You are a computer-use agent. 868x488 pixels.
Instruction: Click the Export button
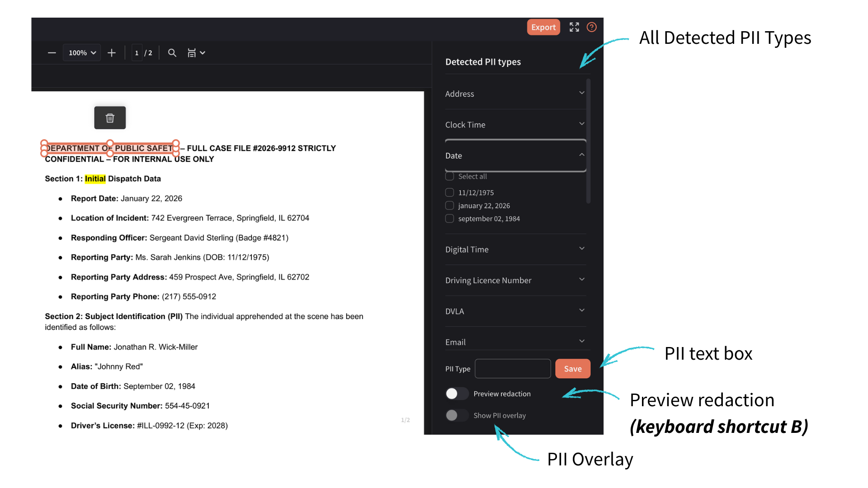point(543,27)
